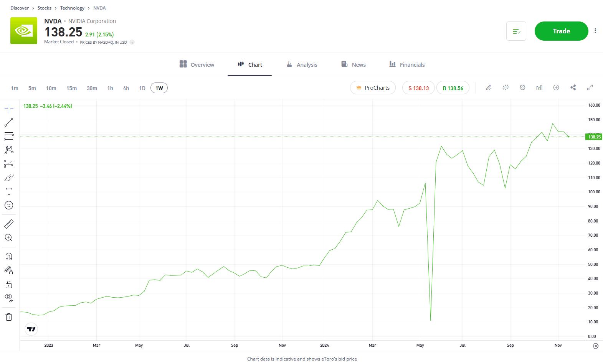Screen dimensions: 603x364
Task: Show info about NASDAQ prices
Action: tap(132, 42)
